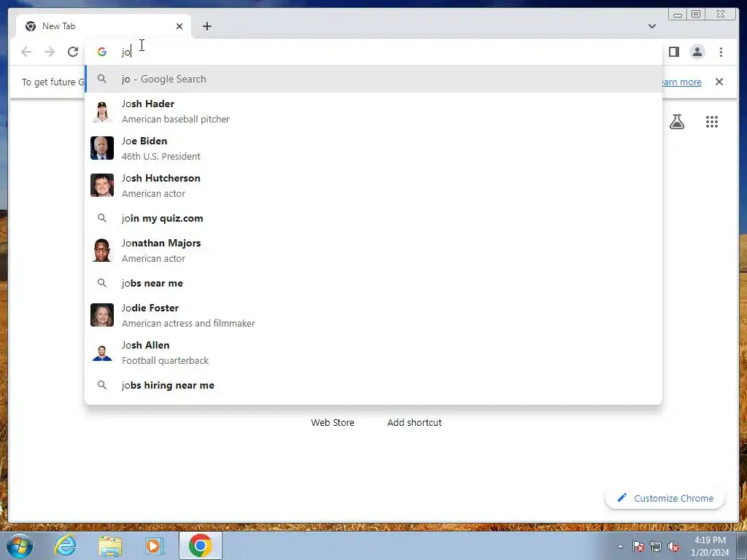Select "join my quiz.com" suggestion
Screen dimensions: 747x560
[x=373, y=218]
